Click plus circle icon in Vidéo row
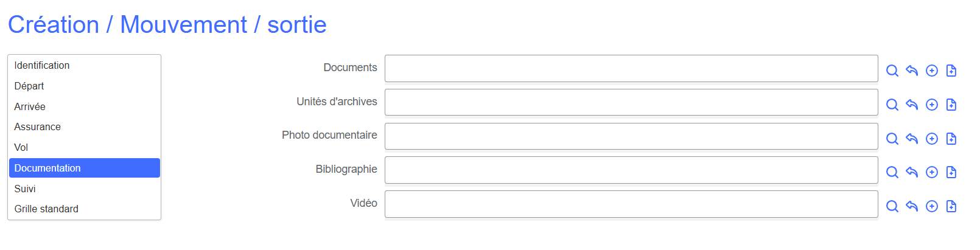980x250 pixels. [931, 206]
